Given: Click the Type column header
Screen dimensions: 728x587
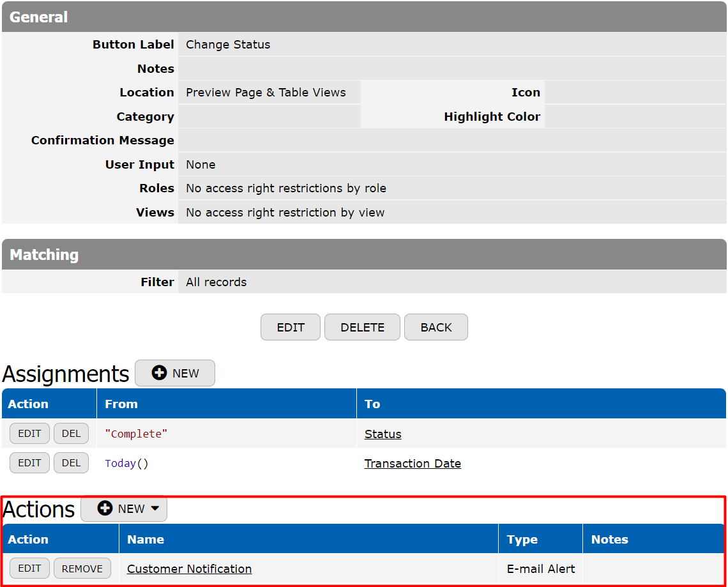Looking at the screenshot, I should [x=522, y=540].
